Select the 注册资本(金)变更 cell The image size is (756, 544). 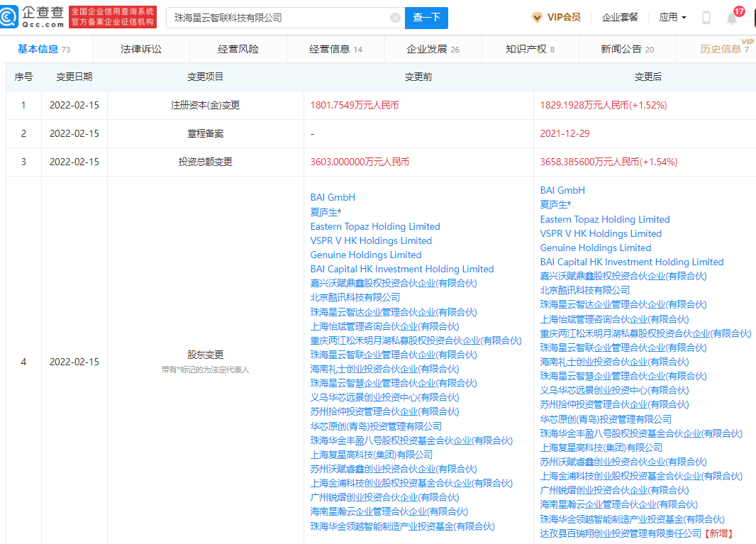[x=206, y=105]
